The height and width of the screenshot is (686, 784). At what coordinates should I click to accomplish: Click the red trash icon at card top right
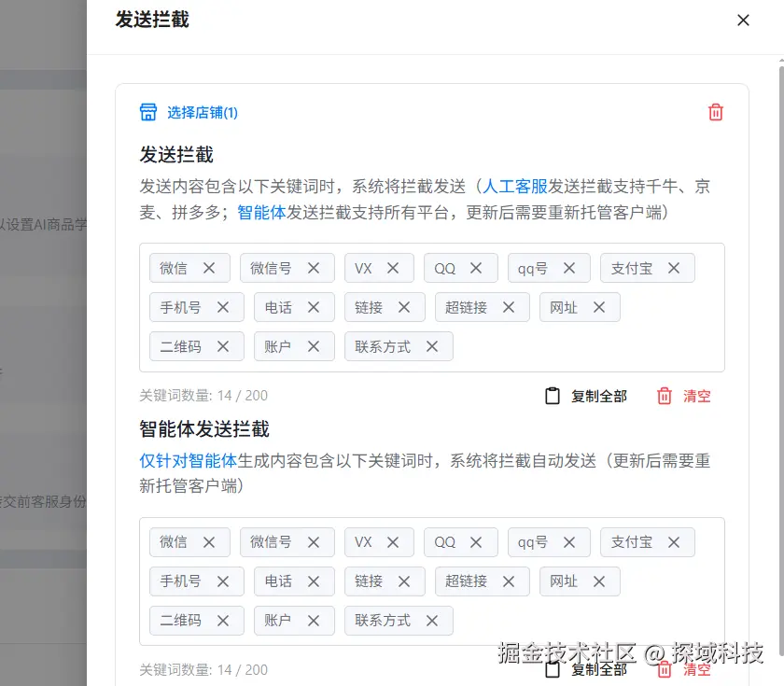pos(716,111)
